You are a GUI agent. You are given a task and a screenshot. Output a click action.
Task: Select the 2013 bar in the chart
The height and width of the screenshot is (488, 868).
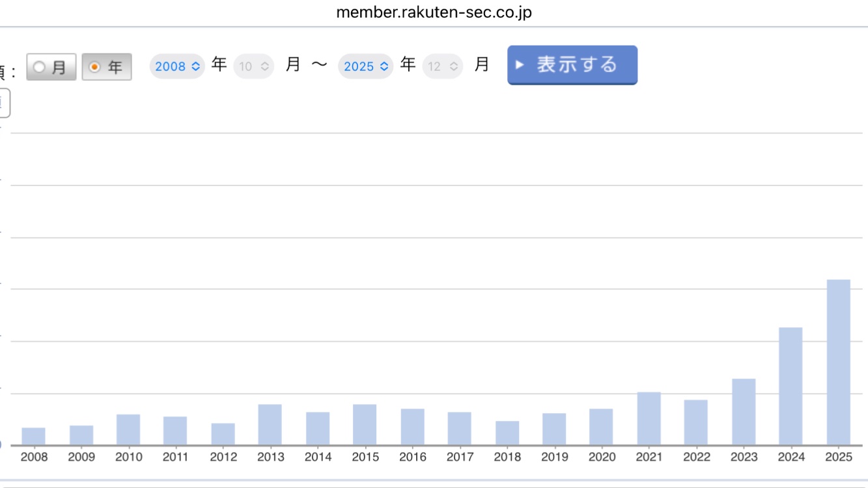click(270, 424)
